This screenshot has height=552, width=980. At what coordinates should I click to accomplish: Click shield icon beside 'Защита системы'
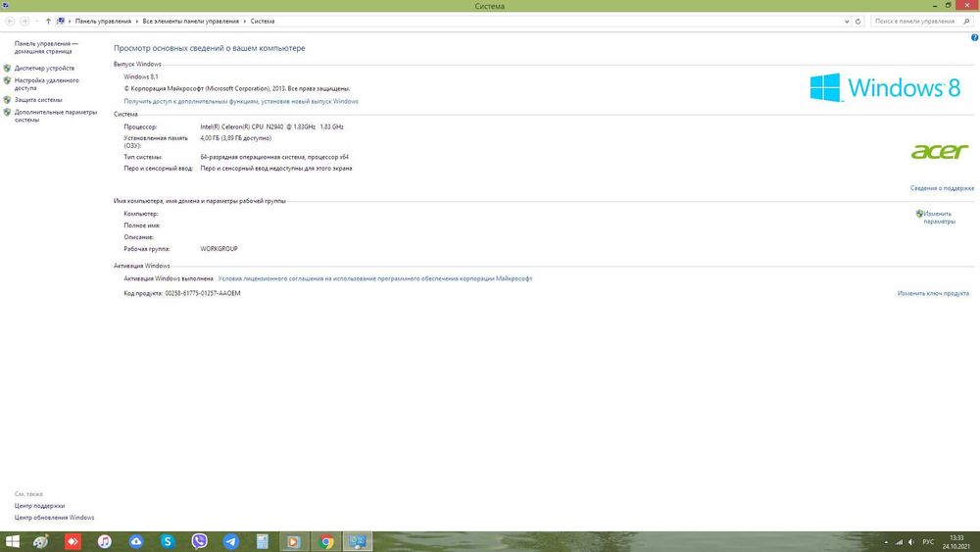click(7, 100)
